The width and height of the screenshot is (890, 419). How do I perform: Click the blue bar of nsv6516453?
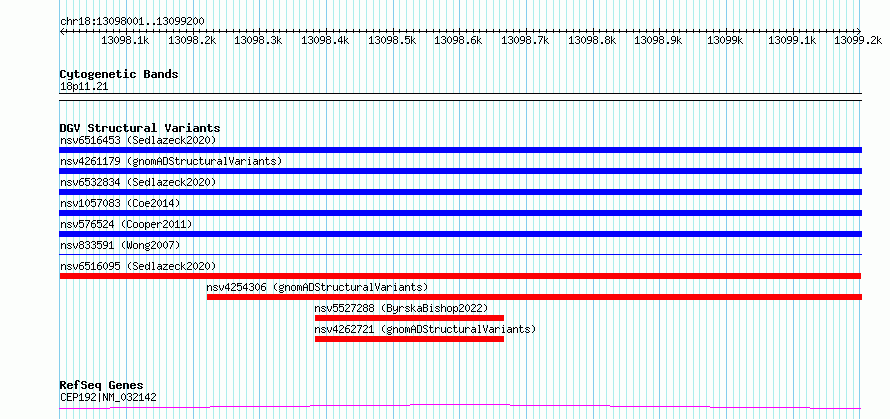click(x=460, y=150)
